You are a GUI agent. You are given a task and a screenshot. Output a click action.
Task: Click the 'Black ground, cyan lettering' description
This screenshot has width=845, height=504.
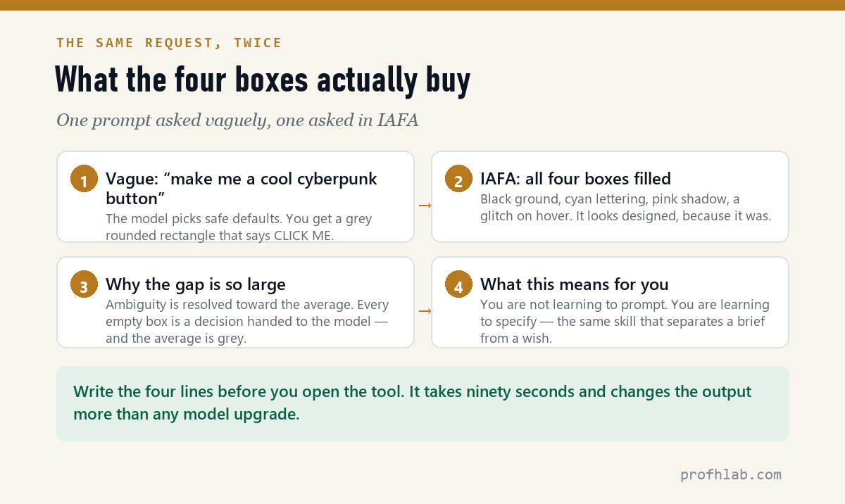625,208
